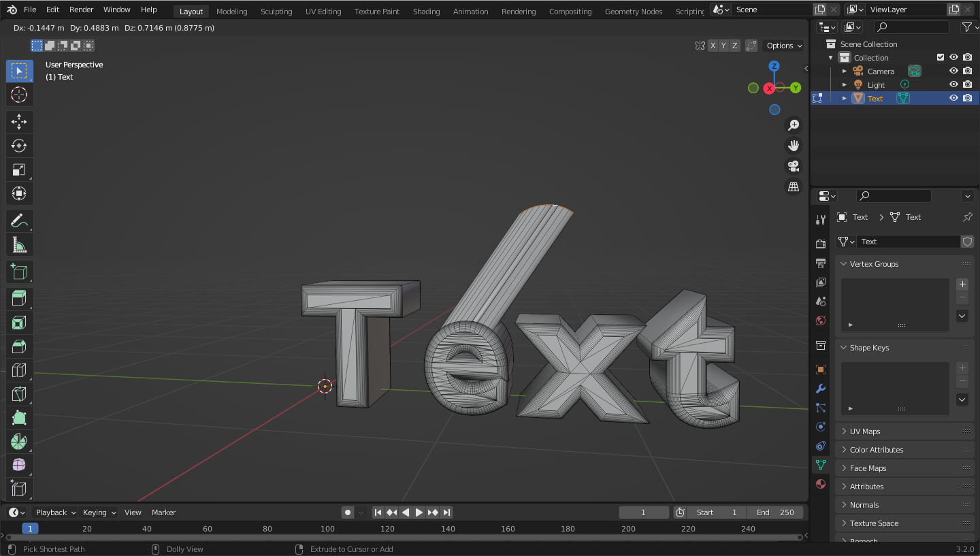The height and width of the screenshot is (556, 980).
Task: Switch to the Sculpting workspace tab
Action: 276,12
